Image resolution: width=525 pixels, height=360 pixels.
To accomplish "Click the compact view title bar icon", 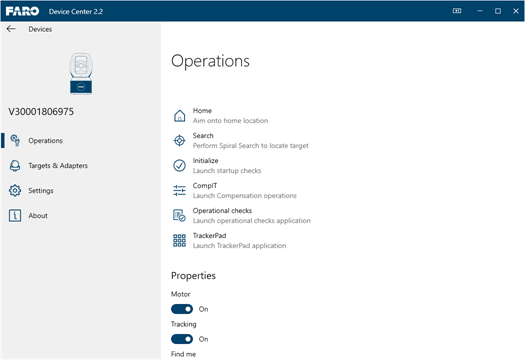I will tap(457, 11).
